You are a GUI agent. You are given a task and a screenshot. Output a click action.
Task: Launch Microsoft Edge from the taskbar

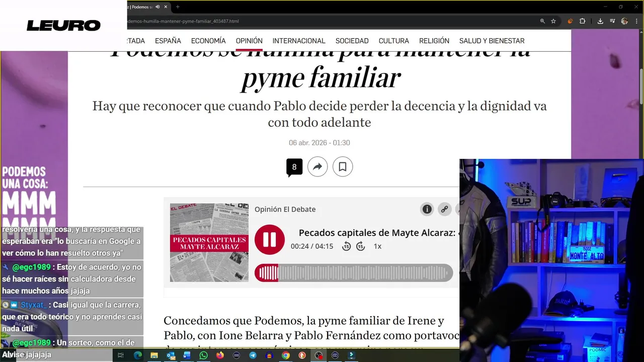pos(137,355)
